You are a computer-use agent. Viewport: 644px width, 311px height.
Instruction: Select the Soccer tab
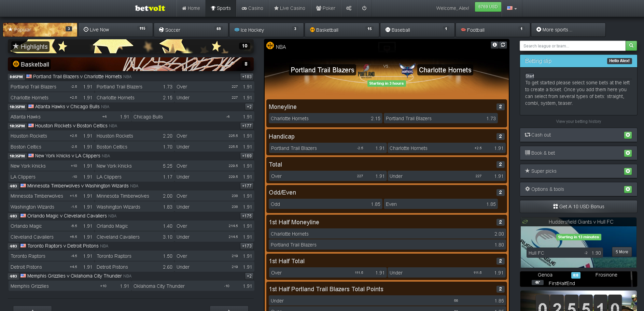pyautogui.click(x=191, y=30)
